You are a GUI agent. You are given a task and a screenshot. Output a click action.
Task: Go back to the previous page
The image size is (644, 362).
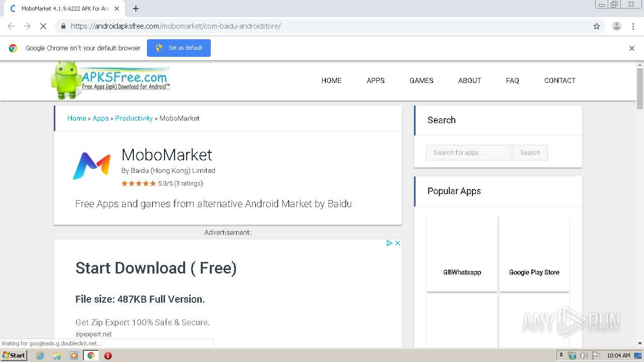(11, 26)
